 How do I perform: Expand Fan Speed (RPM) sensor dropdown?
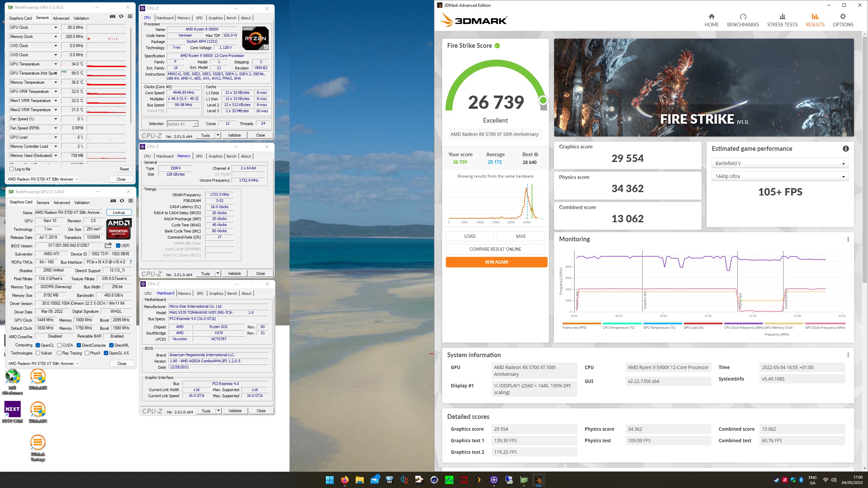point(56,128)
